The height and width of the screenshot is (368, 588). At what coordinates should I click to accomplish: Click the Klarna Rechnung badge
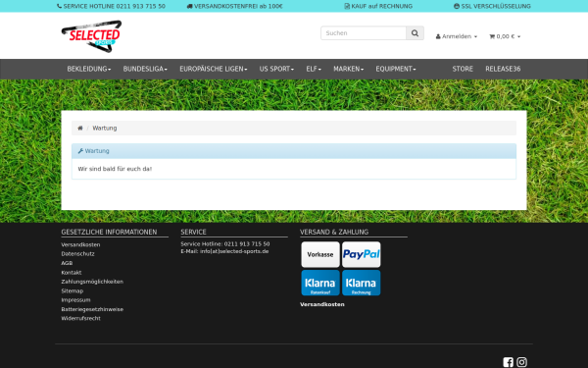361,283
